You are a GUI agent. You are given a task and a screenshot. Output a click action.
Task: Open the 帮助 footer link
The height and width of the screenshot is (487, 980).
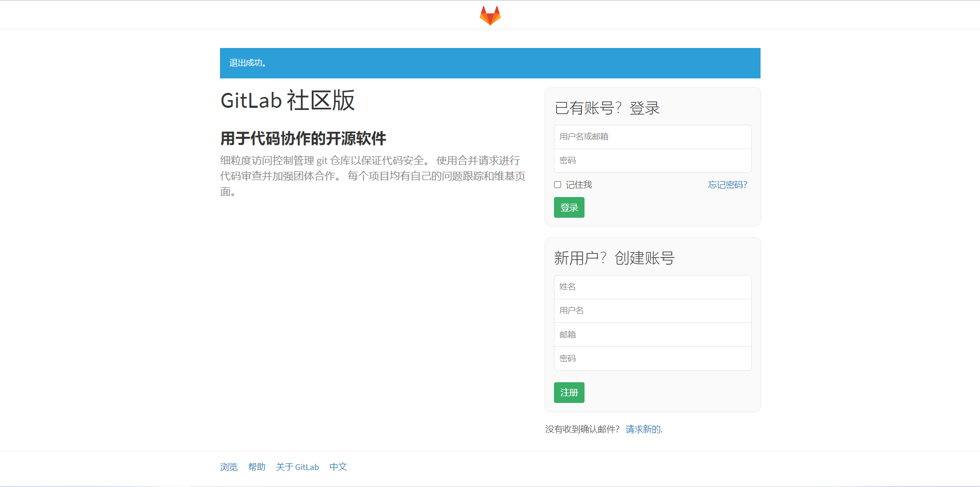[x=257, y=467]
